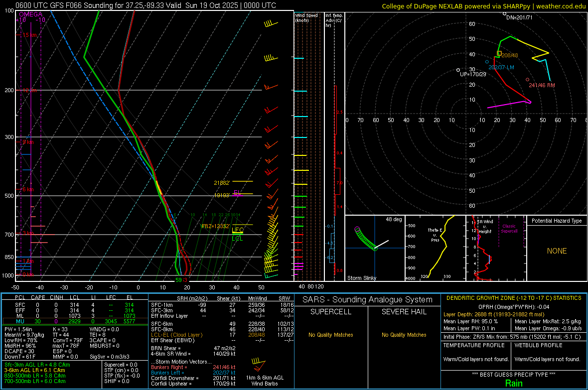588x390 pixels.
Task: Click the NONE hazard type value
Action: pyautogui.click(x=557, y=251)
